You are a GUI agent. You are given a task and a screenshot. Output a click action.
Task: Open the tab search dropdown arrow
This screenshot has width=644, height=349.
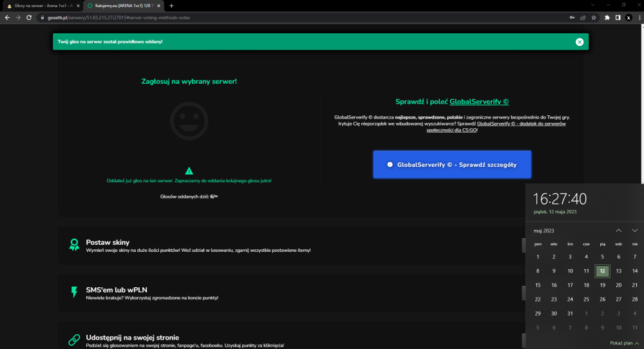click(x=592, y=5)
